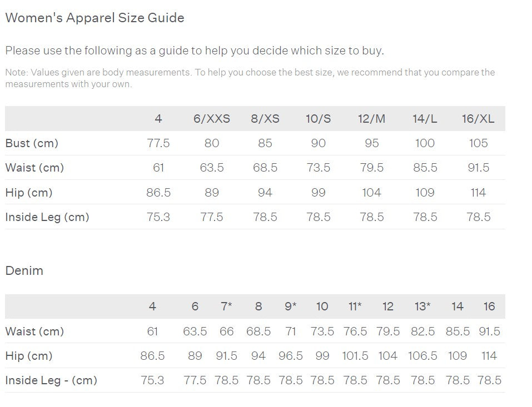Select the 8/XS column header
The width and height of the screenshot is (532, 407).
[x=265, y=119]
